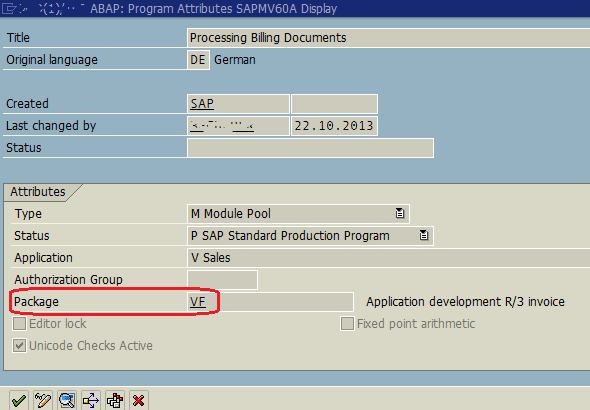Click the Package field label
590x410 pixels.
(36, 302)
